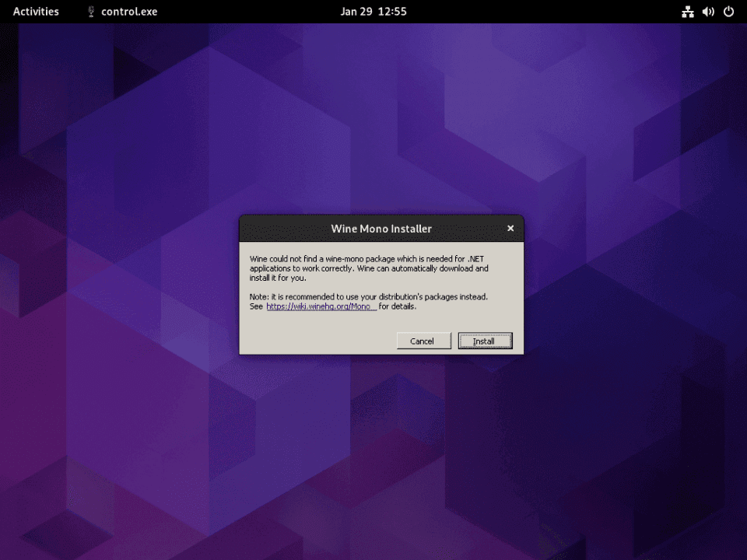Confirm installing wine-mono package
747x560 pixels.
coord(485,341)
